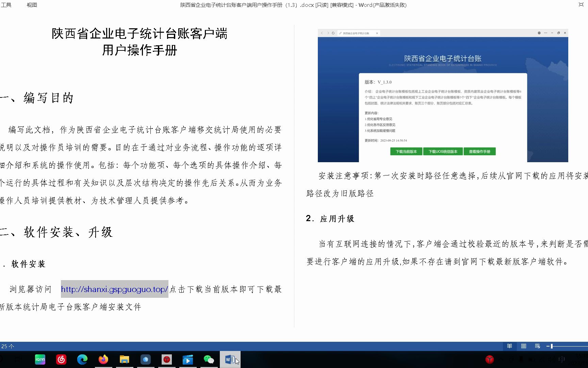Click the text 路径改为旧版路径
The image size is (588, 368).
pyautogui.click(x=340, y=194)
